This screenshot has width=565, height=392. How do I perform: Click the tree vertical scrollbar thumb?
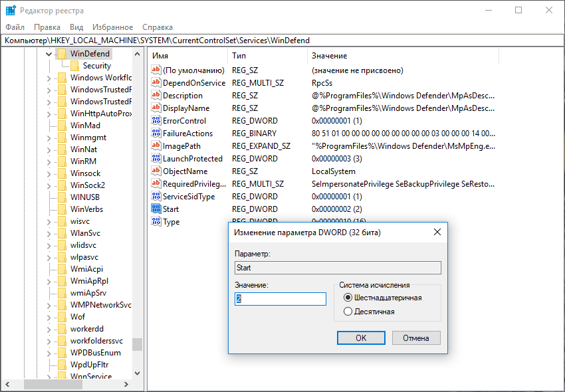point(137,344)
